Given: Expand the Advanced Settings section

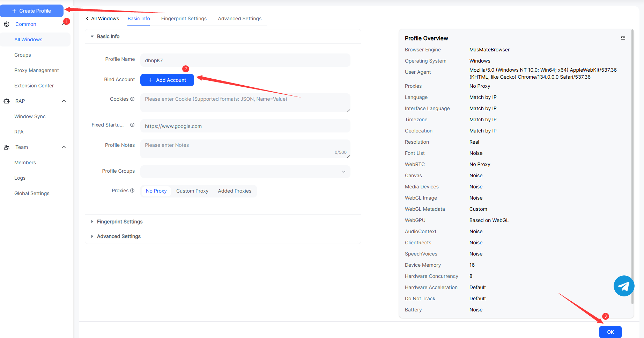Looking at the screenshot, I should click(118, 236).
